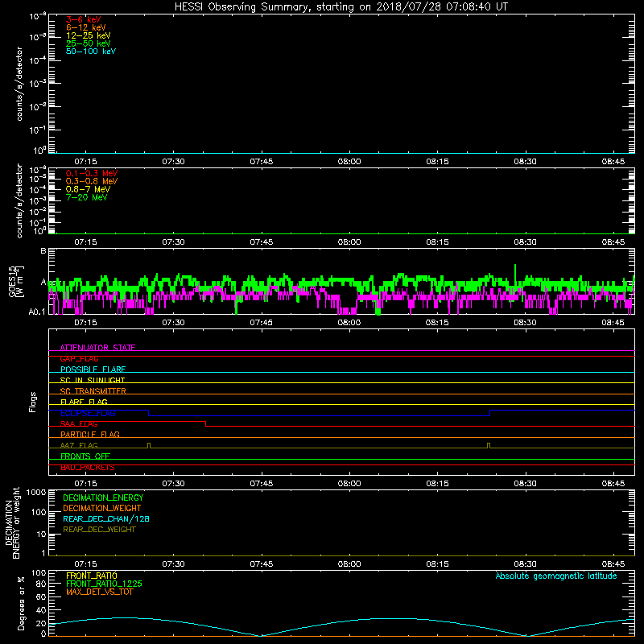The image size is (644, 644).
Task: Select the POSSIBLE_FLARE flag label
Action: pos(93,369)
